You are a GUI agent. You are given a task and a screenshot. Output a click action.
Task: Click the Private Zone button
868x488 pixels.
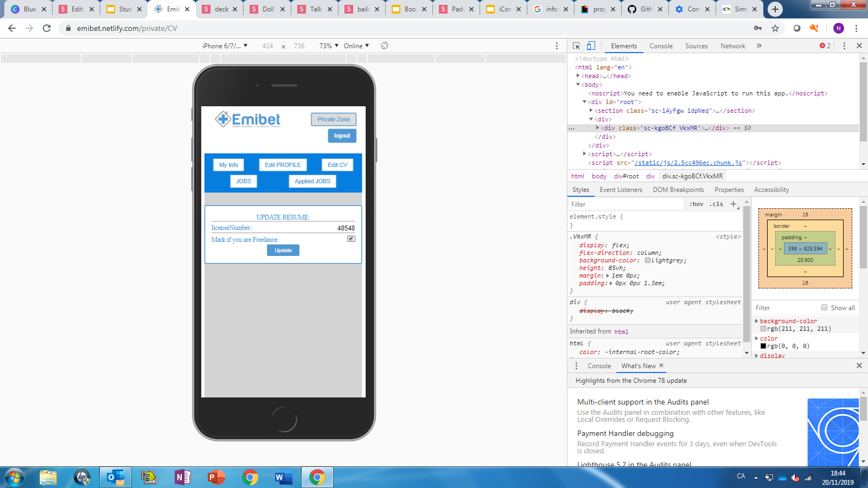click(x=334, y=119)
